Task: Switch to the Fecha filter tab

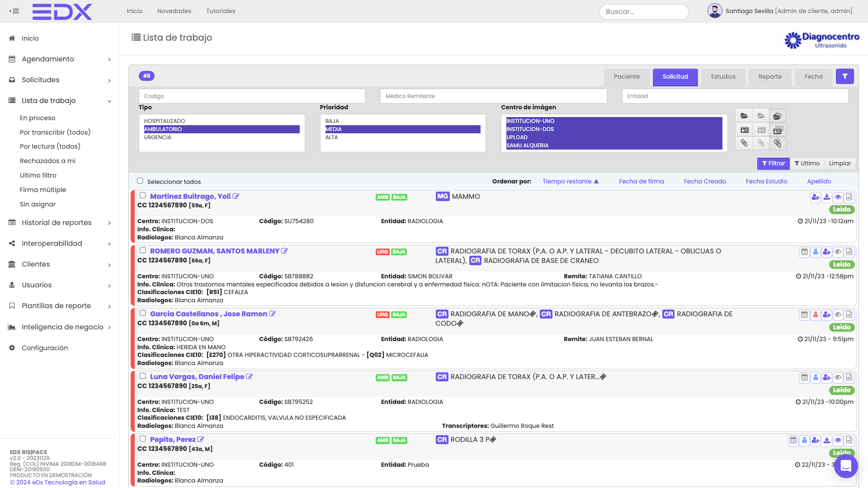Action: [x=813, y=77]
